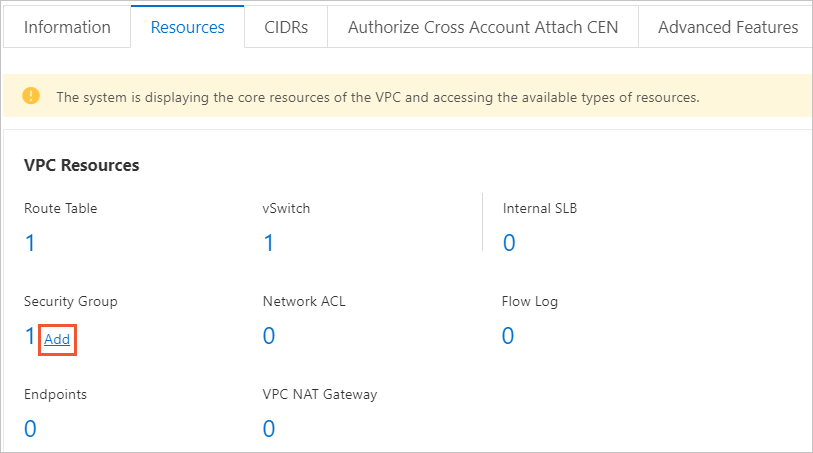This screenshot has height=453, width=813.
Task: Open the VPC NAT Gateway count link
Action: (x=269, y=429)
